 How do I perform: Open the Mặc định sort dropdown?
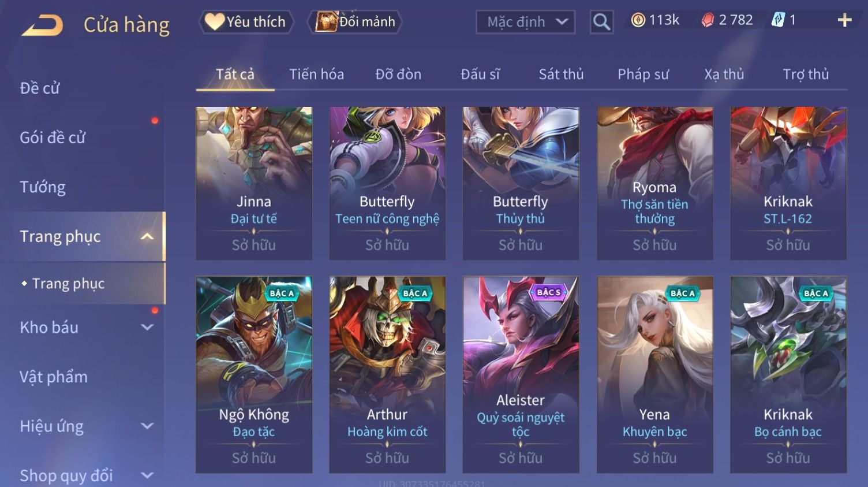coord(525,22)
